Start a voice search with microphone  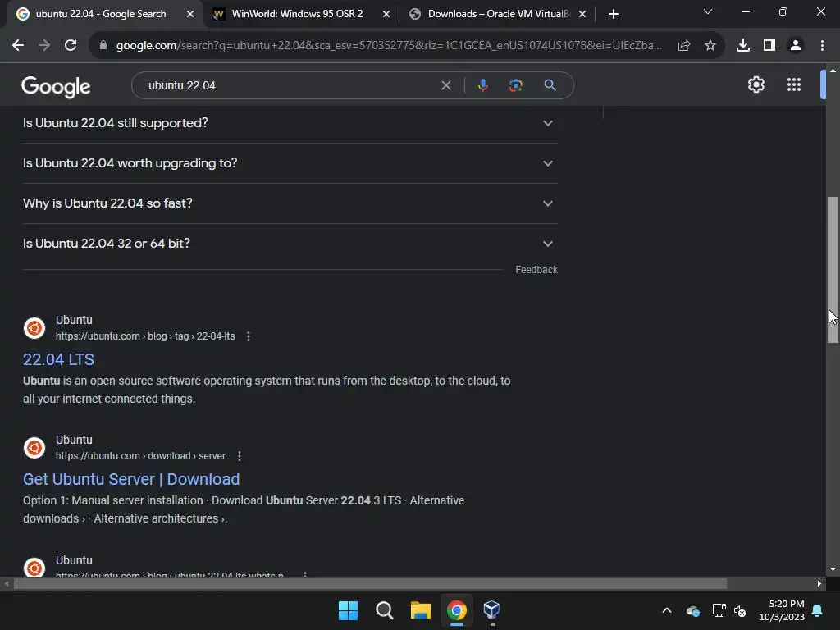point(482,85)
